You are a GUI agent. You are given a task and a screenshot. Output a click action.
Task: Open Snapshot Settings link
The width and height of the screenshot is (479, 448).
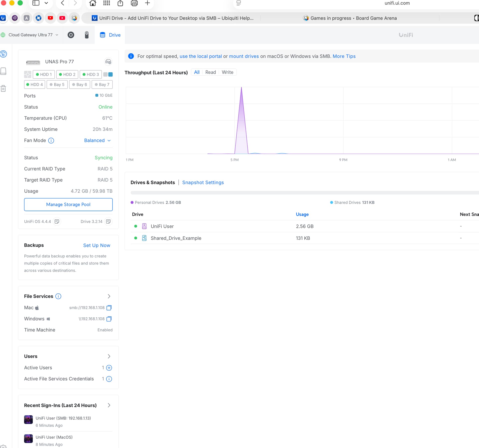203,182
